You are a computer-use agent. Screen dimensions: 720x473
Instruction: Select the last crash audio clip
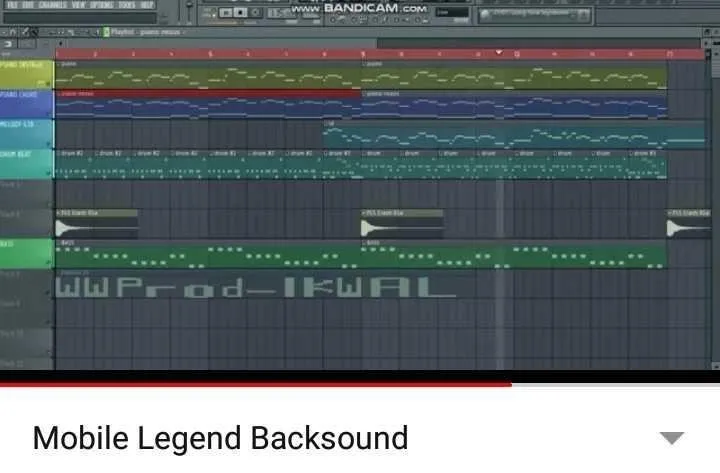[x=687, y=224]
